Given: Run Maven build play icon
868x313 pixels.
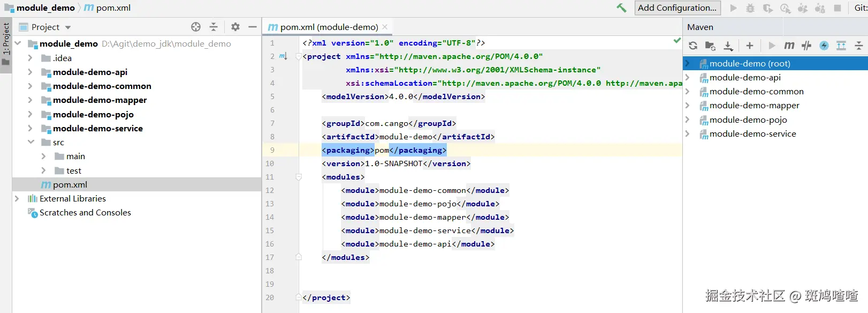Looking at the screenshot, I should pyautogui.click(x=772, y=46).
